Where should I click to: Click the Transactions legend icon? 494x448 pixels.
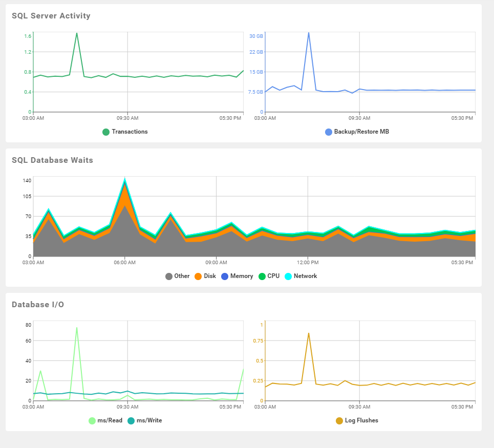click(x=105, y=132)
